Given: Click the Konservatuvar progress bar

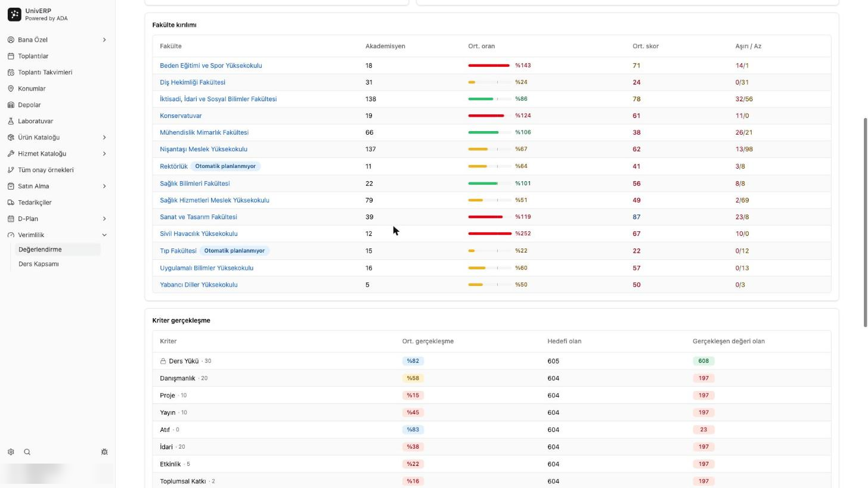Looking at the screenshot, I should tap(489, 116).
